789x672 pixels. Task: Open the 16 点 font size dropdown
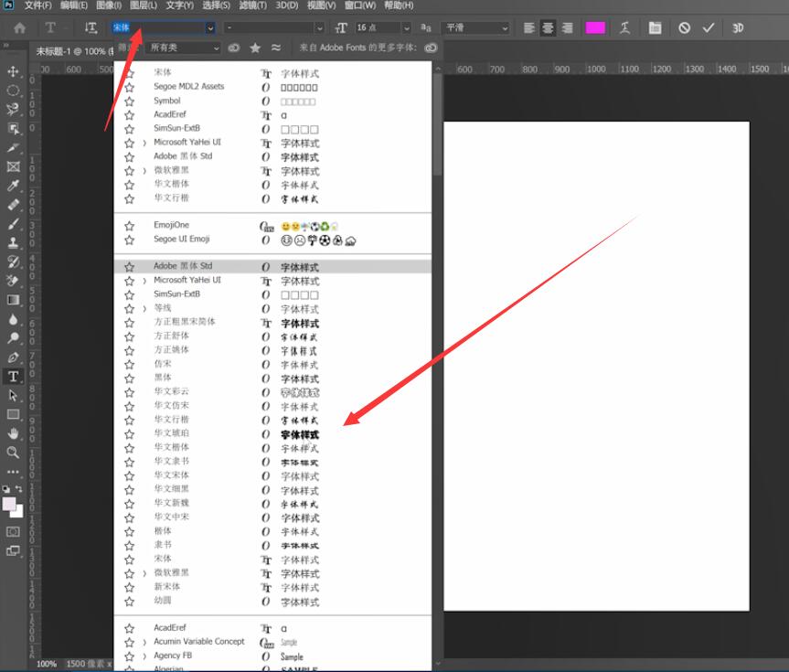point(407,28)
